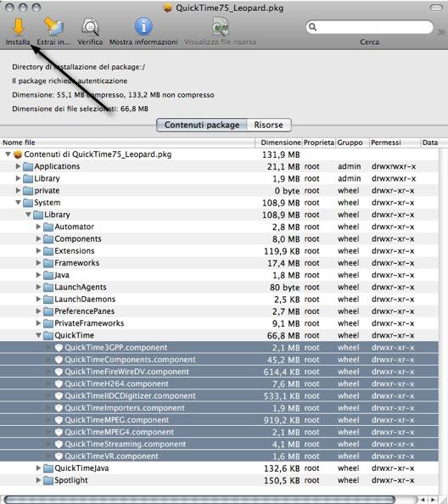Viewport: 448px width, 504px height.
Task: Collapse the System folder triangle
Action: pyautogui.click(x=18, y=203)
